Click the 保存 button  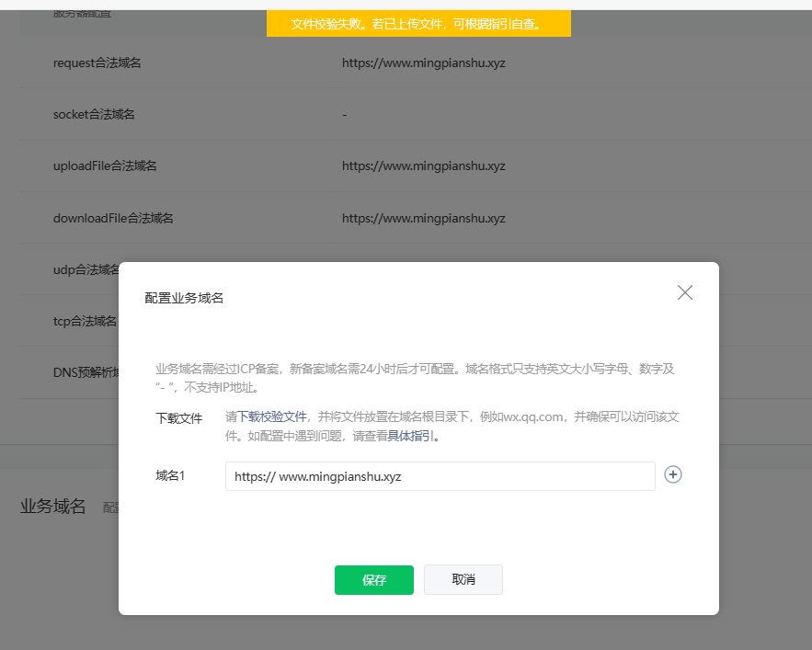click(x=374, y=580)
